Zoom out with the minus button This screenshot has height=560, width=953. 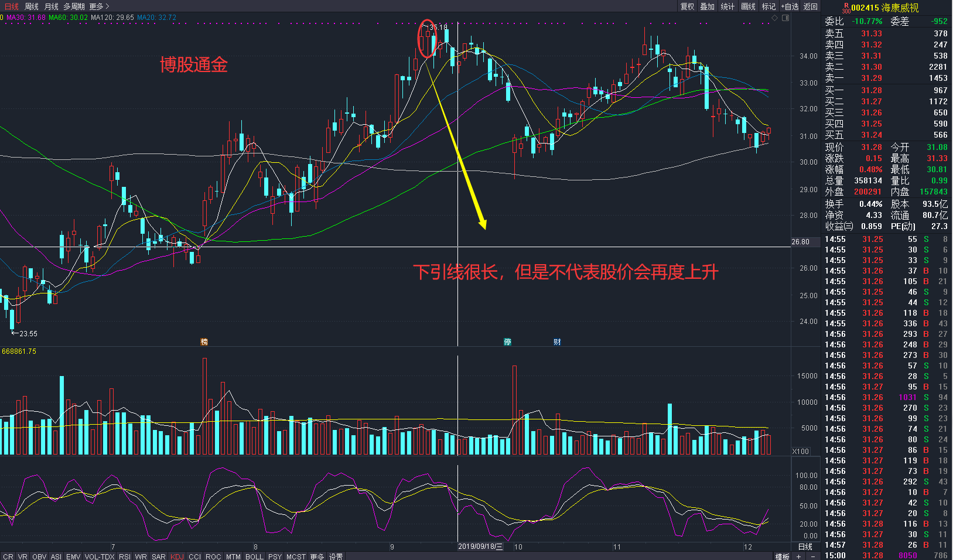[813, 556]
